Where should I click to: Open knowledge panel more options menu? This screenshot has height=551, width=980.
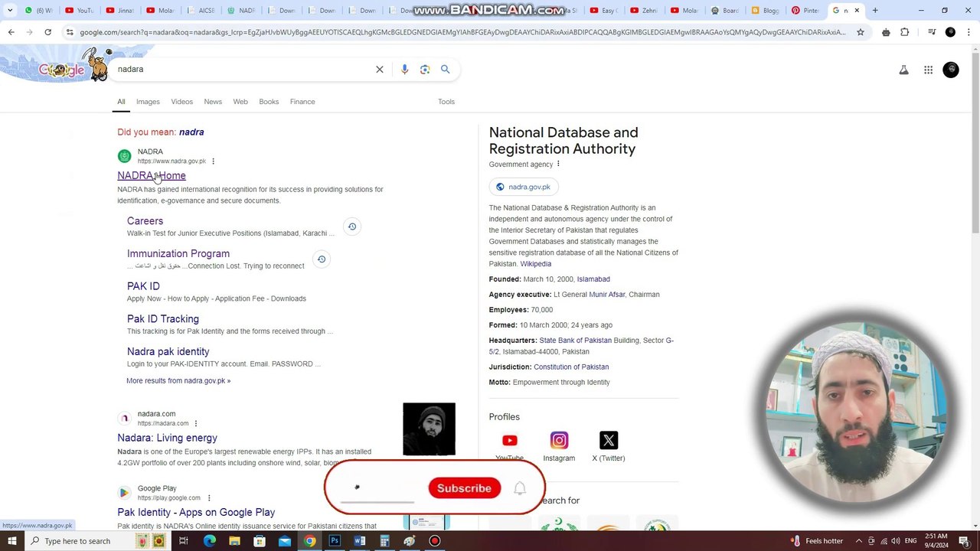tap(558, 164)
